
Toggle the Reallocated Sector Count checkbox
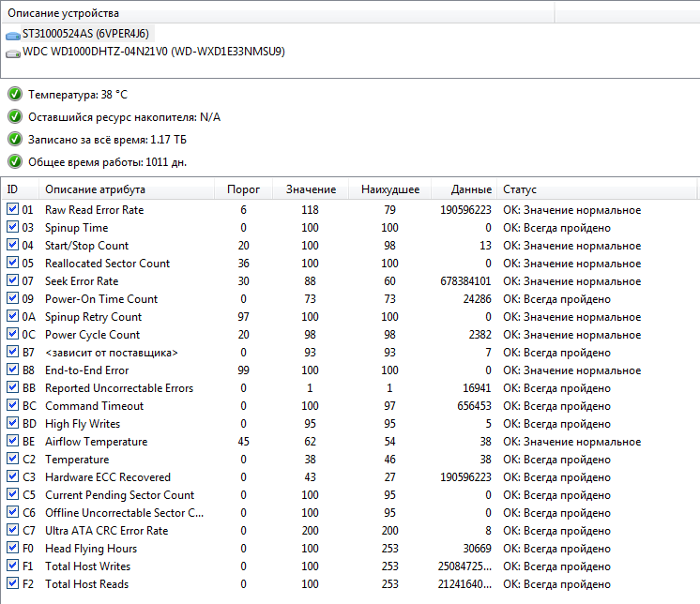pyautogui.click(x=12, y=264)
